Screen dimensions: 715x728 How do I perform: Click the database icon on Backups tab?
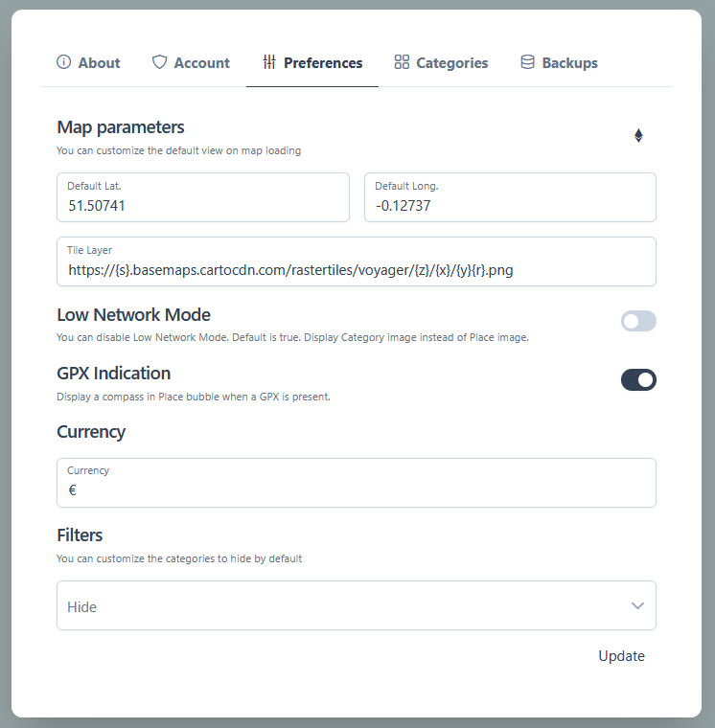pos(527,62)
